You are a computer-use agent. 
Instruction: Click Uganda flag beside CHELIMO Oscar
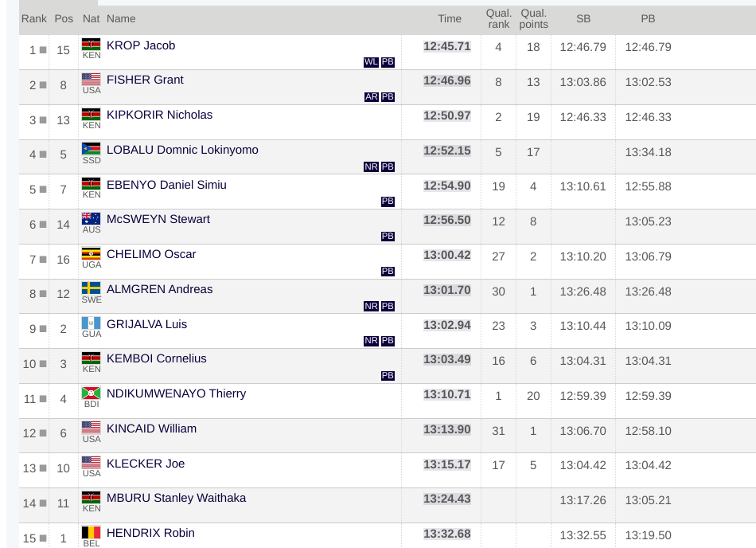point(92,254)
